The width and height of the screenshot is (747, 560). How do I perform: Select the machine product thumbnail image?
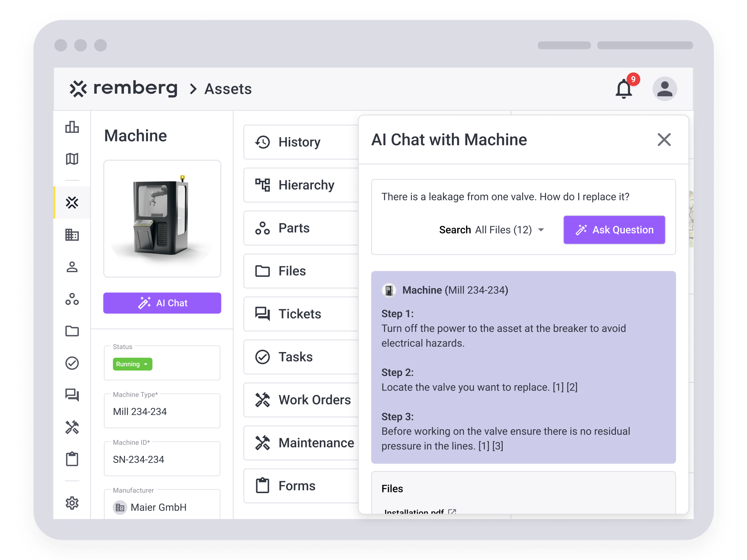pyautogui.click(x=162, y=218)
